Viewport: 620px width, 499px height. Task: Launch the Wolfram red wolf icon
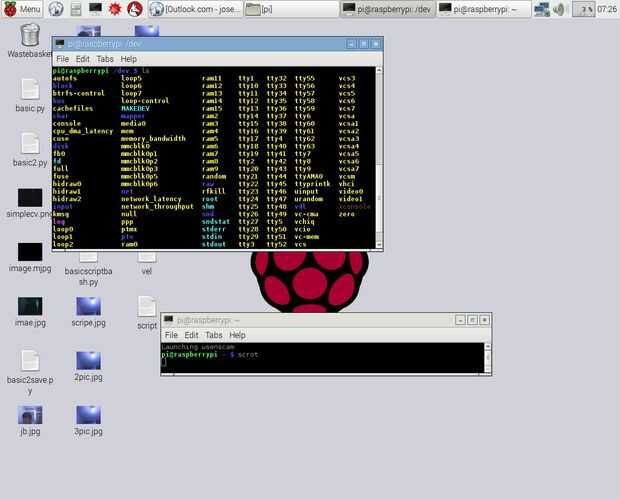coord(134,9)
